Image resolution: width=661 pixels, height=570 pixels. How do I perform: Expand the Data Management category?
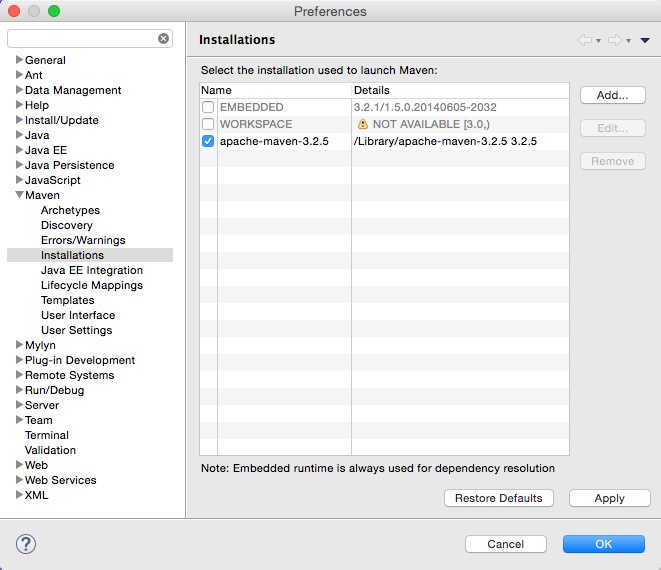[x=19, y=89]
